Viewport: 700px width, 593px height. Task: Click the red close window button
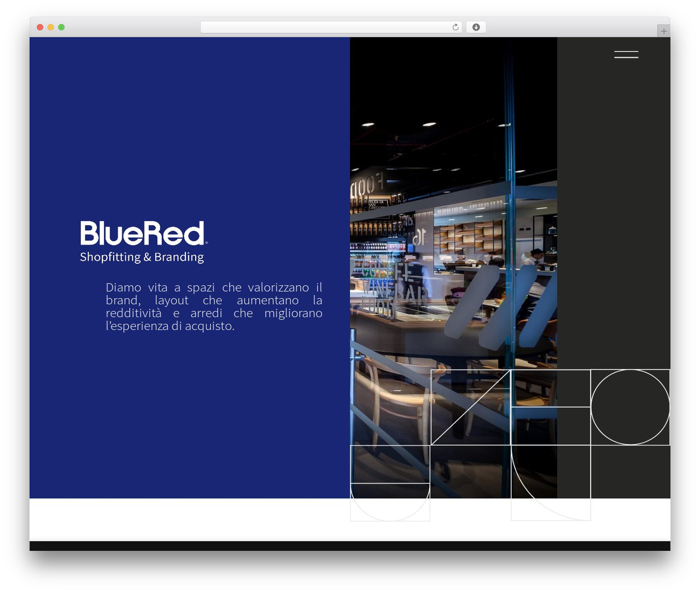pos(40,27)
